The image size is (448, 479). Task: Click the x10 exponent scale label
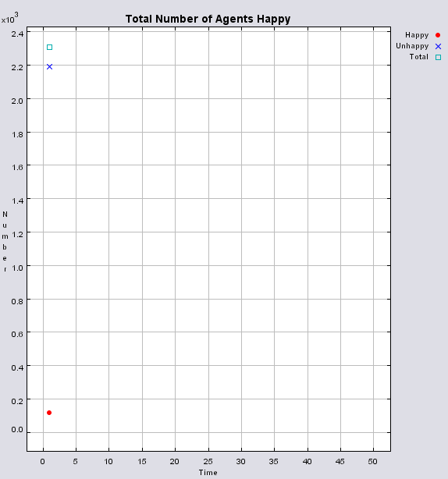pyautogui.click(x=10, y=18)
